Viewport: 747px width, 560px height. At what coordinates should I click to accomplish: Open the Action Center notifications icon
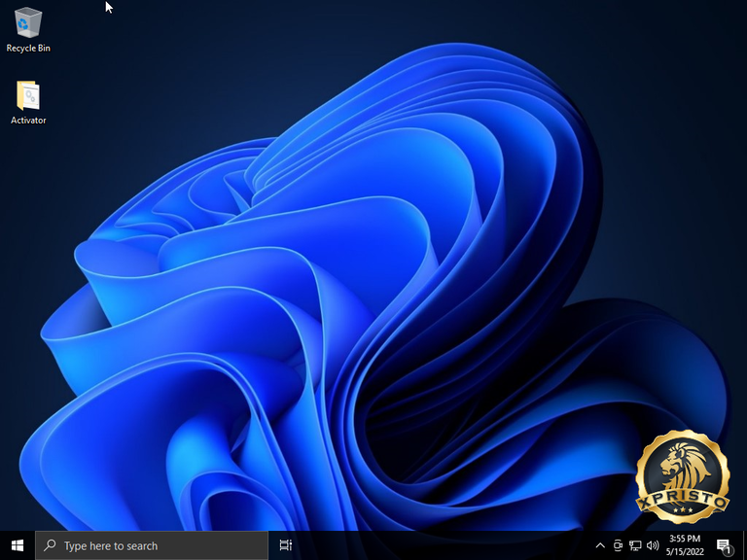[x=724, y=545]
